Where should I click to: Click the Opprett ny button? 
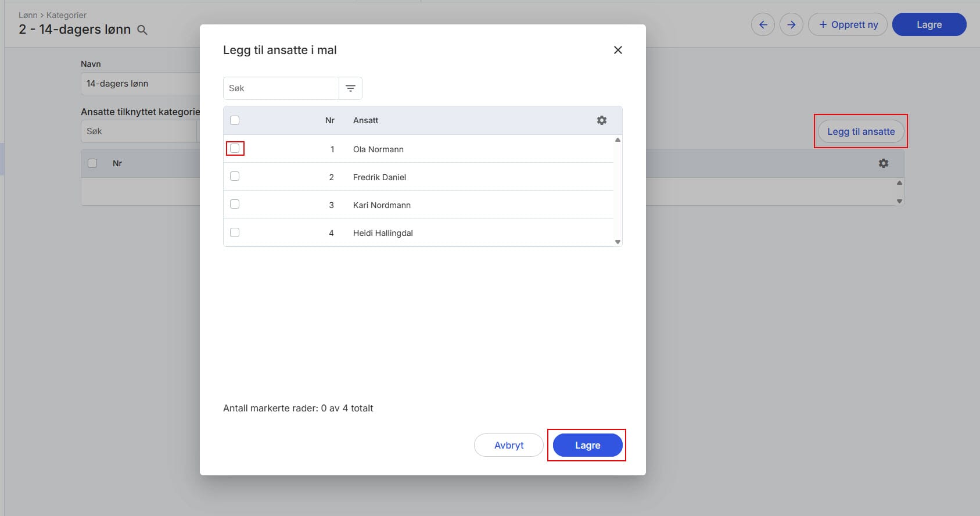848,24
